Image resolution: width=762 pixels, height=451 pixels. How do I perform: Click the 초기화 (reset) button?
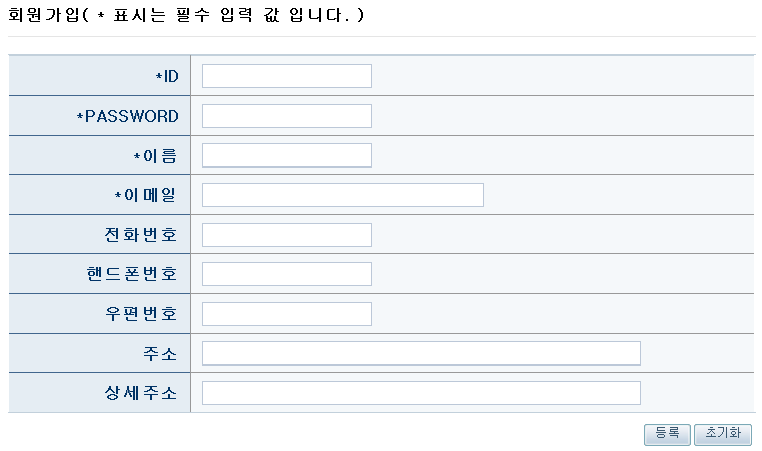[x=722, y=434]
